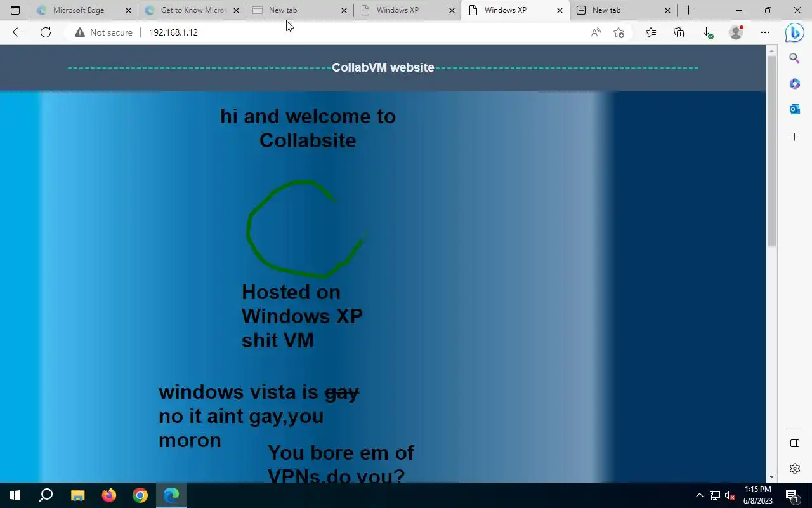Screen dimensions: 812x508
Task: Click the green circle drawing
Action: pos(306,229)
